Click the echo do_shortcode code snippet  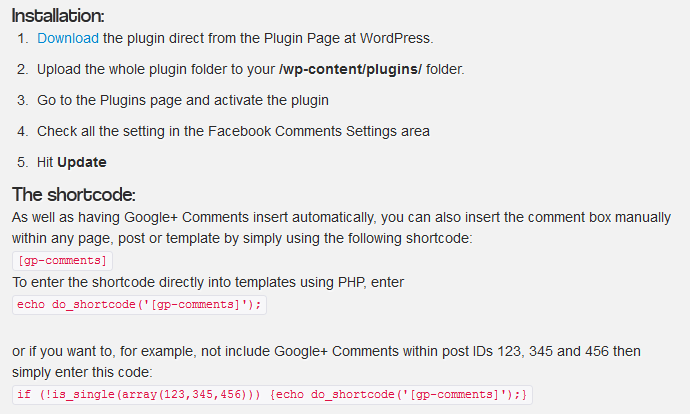(x=139, y=304)
